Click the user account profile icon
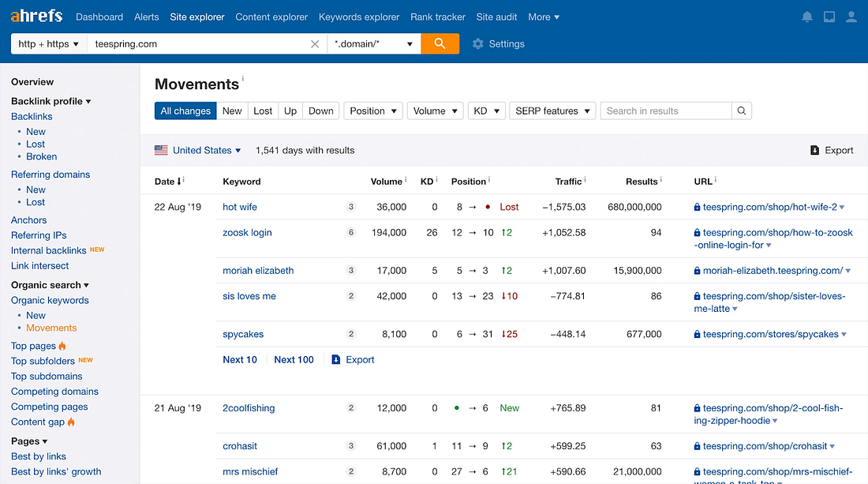 [x=851, y=17]
